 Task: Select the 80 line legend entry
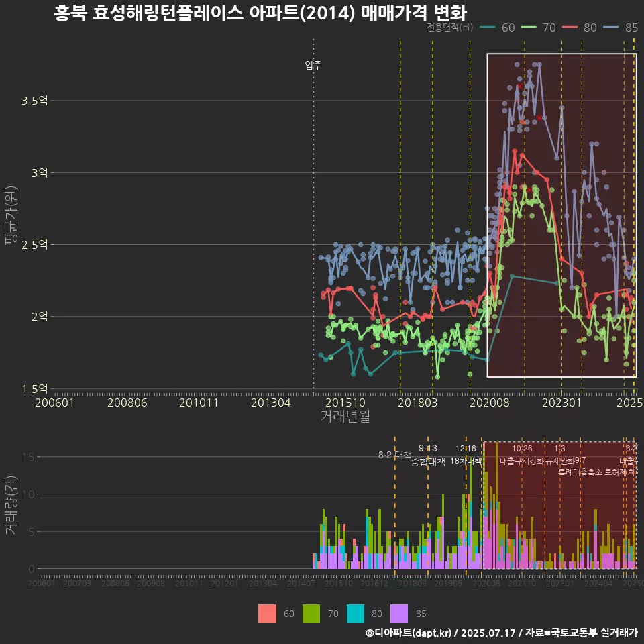tap(579, 28)
